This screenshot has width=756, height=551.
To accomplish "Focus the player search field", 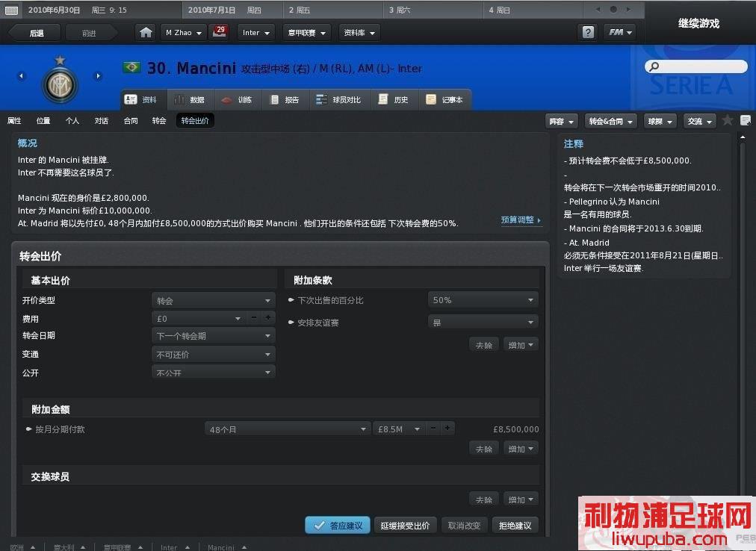I will [x=696, y=66].
